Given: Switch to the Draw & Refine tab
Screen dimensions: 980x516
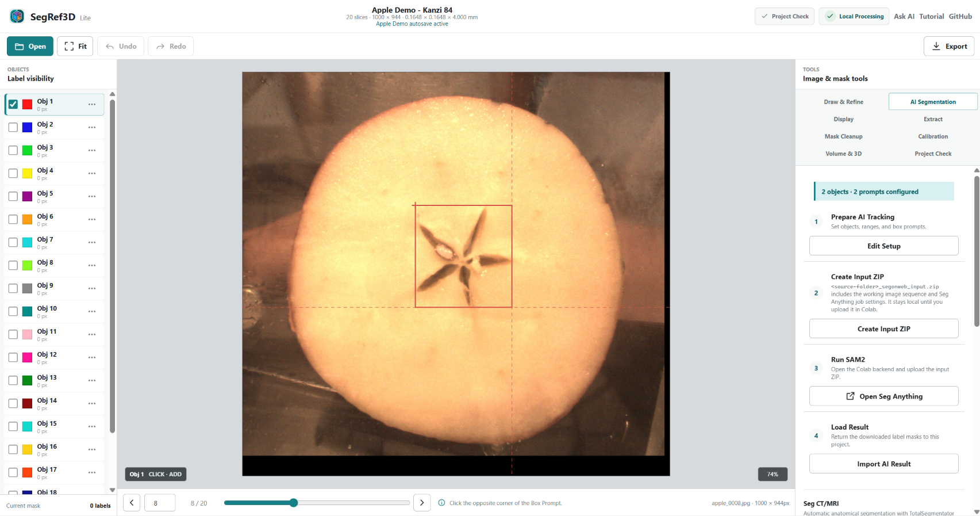Looking at the screenshot, I should [843, 102].
